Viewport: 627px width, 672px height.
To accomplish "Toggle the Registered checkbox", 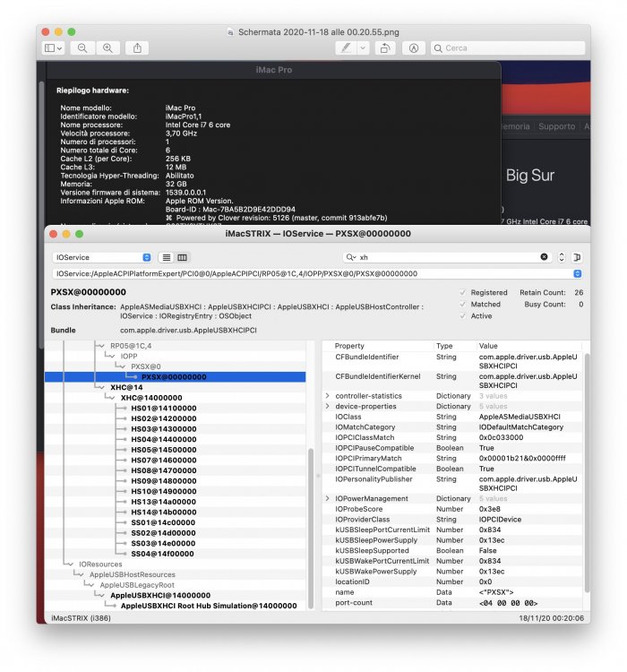I will [463, 293].
